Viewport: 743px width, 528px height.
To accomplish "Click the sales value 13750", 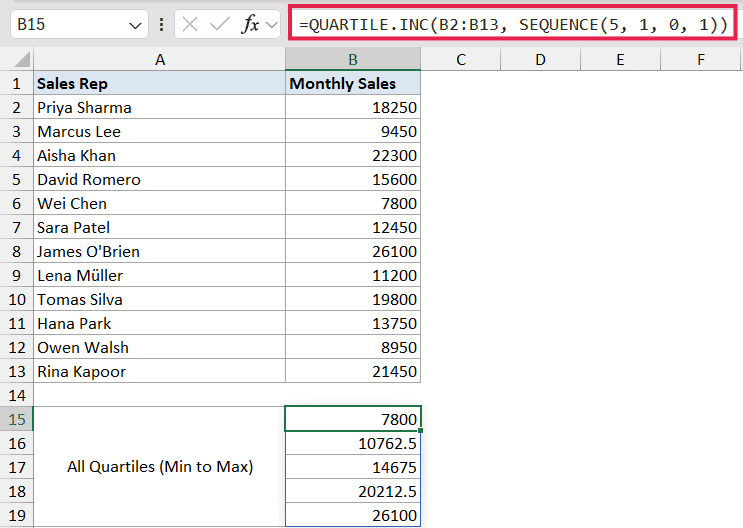I will [x=353, y=324].
